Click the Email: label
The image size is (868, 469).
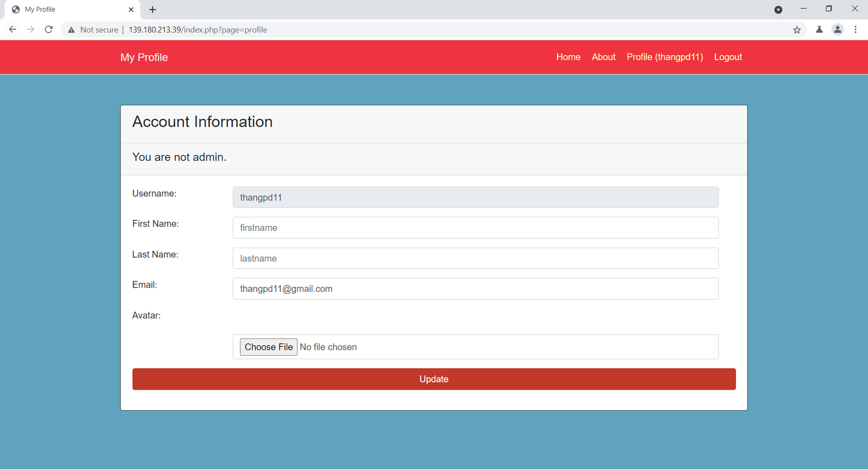tap(145, 285)
